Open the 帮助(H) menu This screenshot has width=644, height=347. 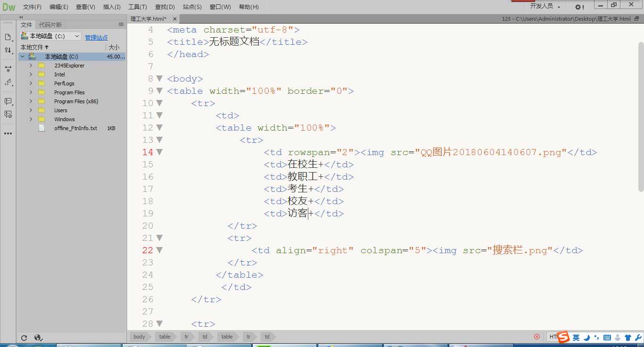coord(248,7)
